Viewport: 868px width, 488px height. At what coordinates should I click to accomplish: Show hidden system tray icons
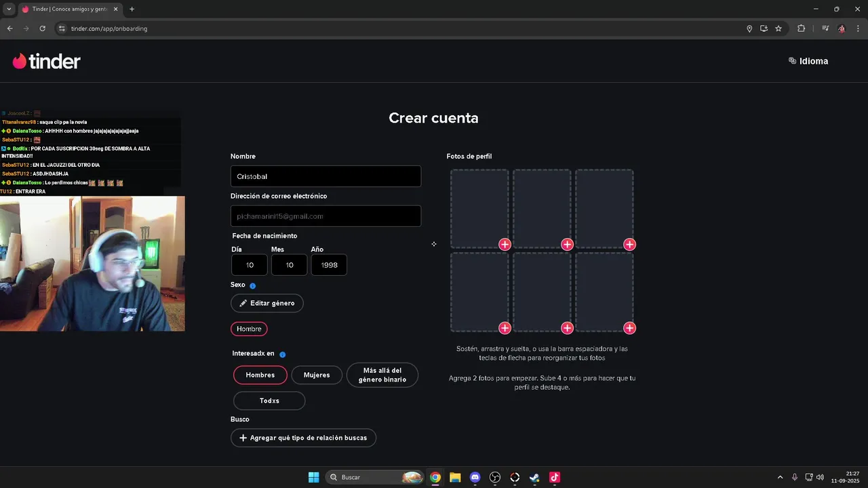[x=780, y=477]
